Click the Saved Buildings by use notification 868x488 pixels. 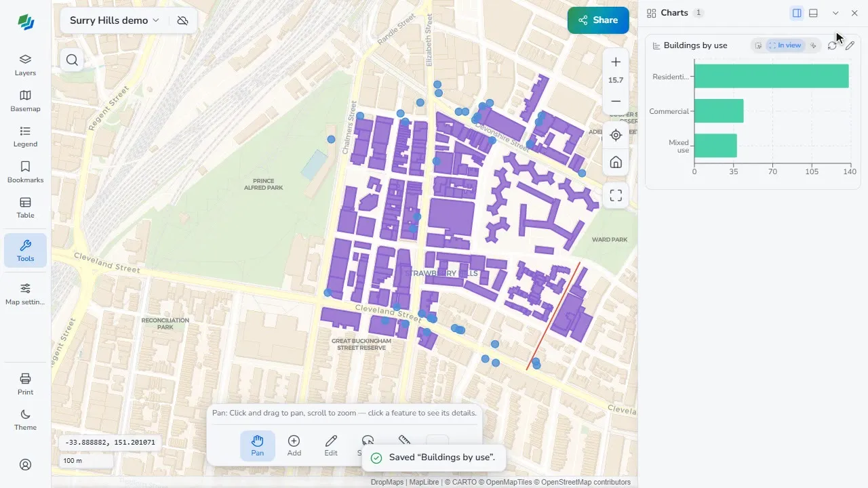(433, 457)
